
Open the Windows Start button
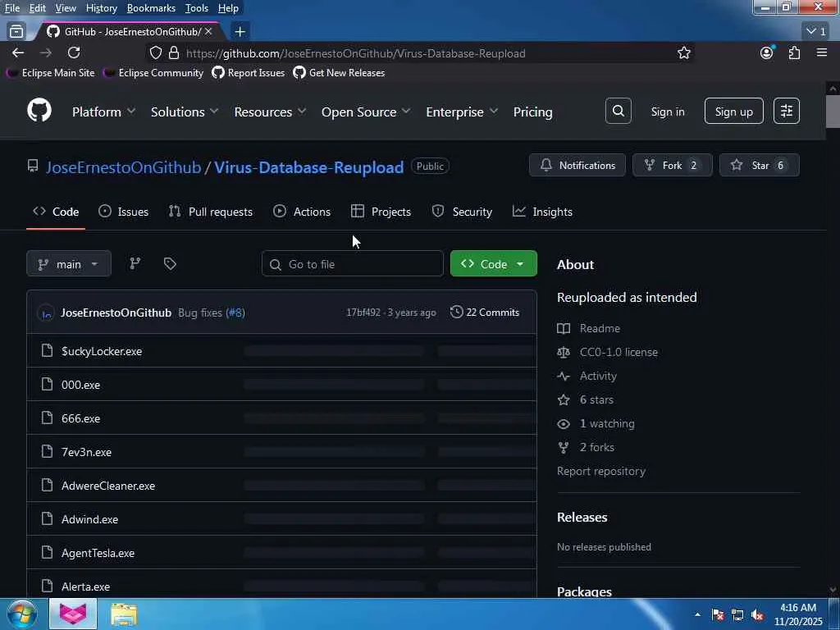21,614
